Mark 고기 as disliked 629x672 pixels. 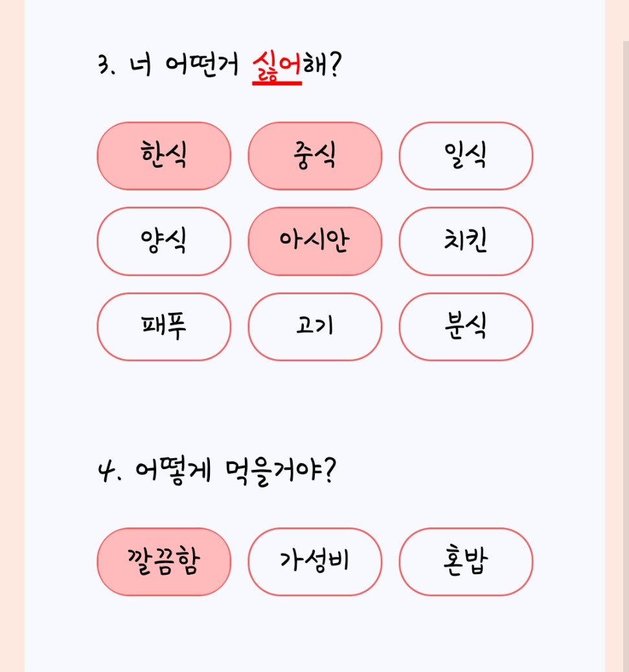(315, 327)
